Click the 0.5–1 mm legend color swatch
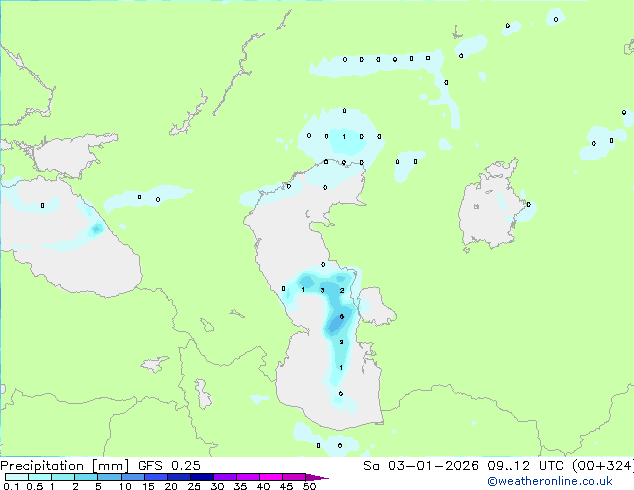634x490 pixels. 40,477
